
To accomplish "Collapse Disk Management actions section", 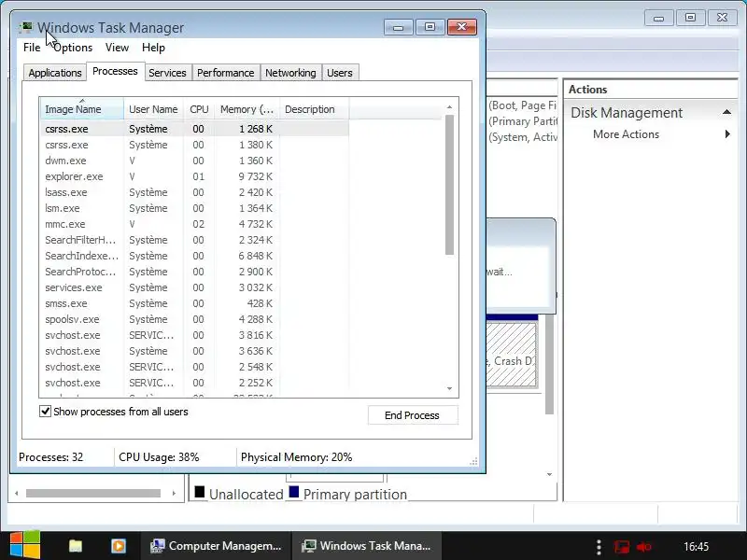I will pos(726,112).
